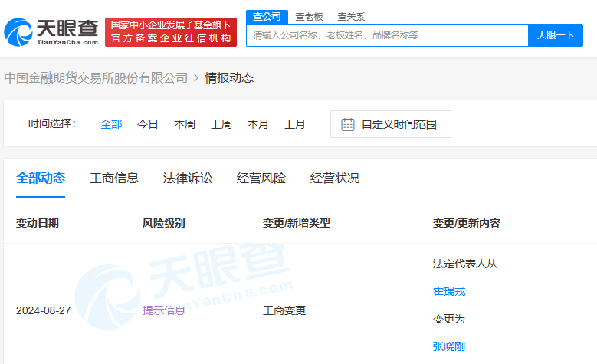Viewport: 597px width, 364px height.
Task: Switch to the 查公司 search tab
Action: tap(267, 17)
